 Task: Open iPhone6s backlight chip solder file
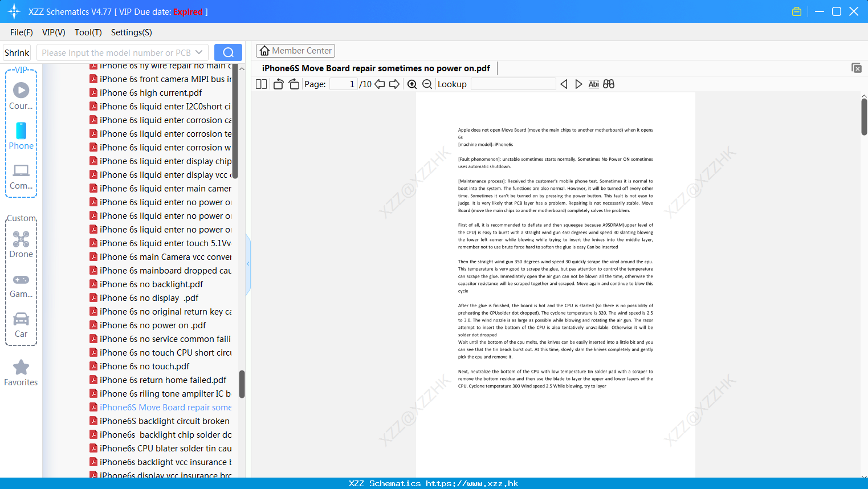[x=165, y=435]
